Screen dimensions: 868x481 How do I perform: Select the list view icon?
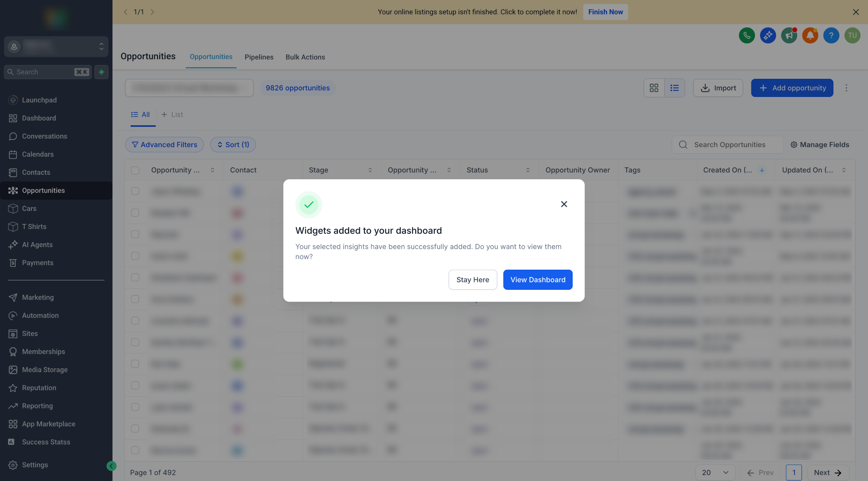point(674,88)
